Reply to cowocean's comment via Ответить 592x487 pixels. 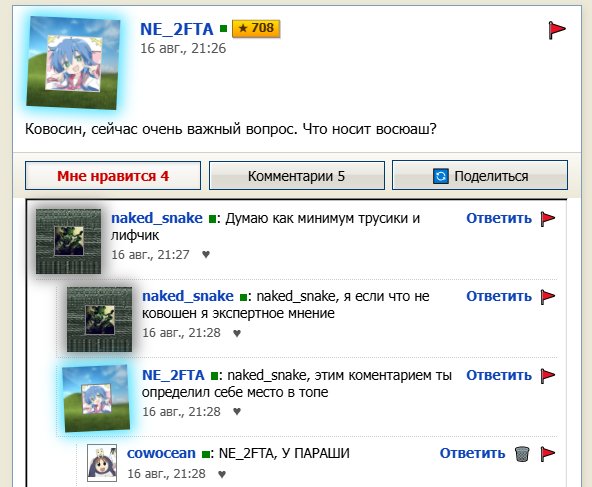[472, 453]
